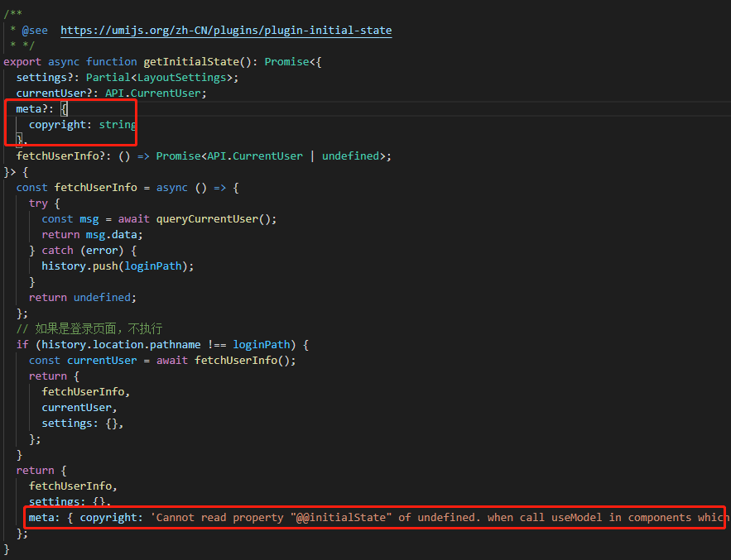
Task: Select the catch (error) block keyword
Action: coord(57,250)
